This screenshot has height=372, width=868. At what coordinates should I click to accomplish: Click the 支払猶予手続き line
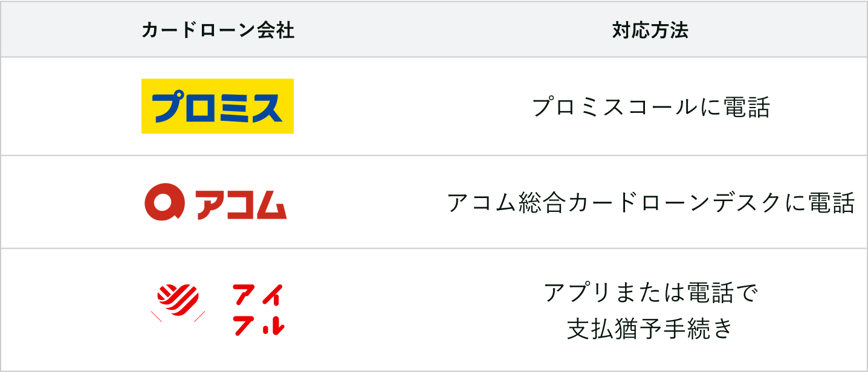[650, 328]
